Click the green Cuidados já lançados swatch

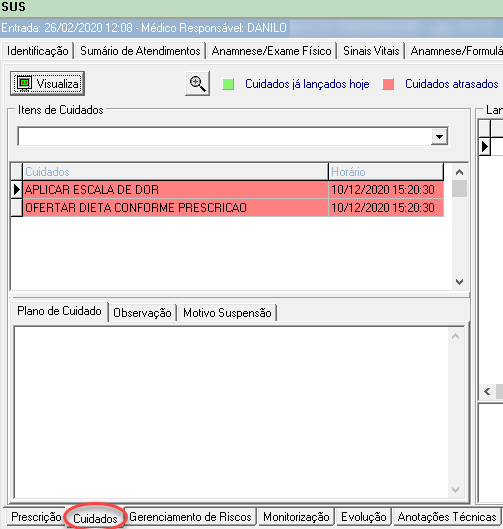(228, 84)
